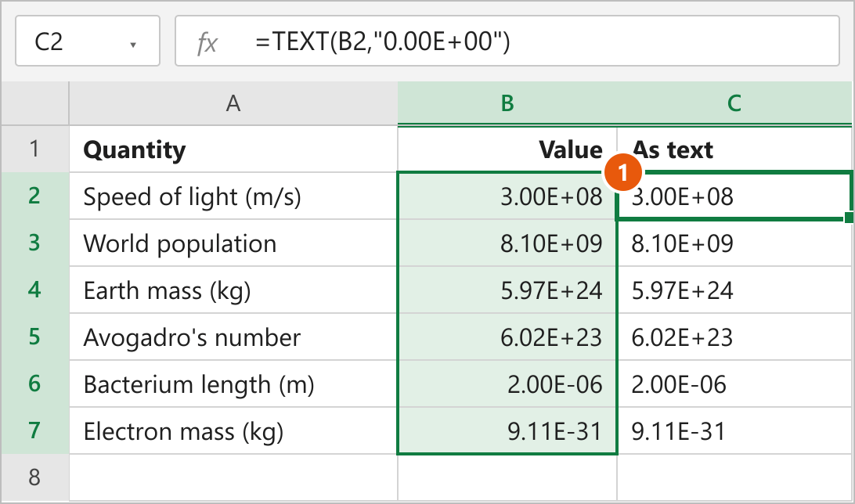
Task: Click cell C2 showing text 3.00E+08
Action: coord(734,196)
